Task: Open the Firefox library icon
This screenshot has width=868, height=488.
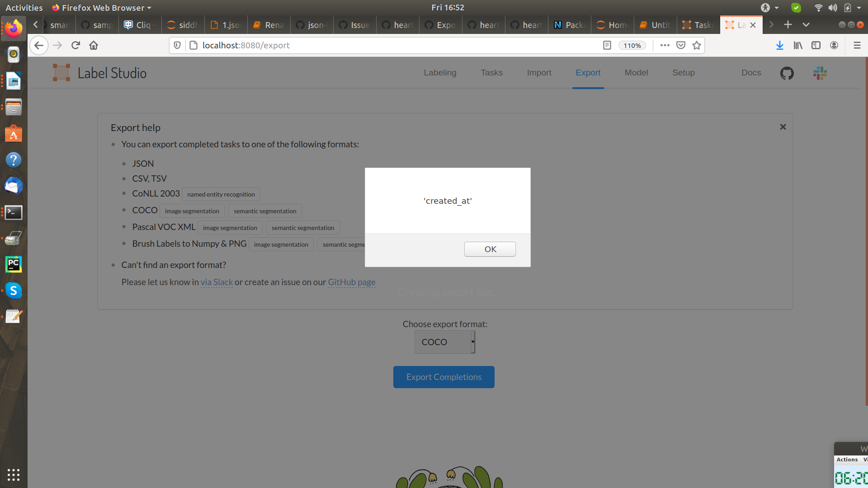Action: (x=798, y=45)
